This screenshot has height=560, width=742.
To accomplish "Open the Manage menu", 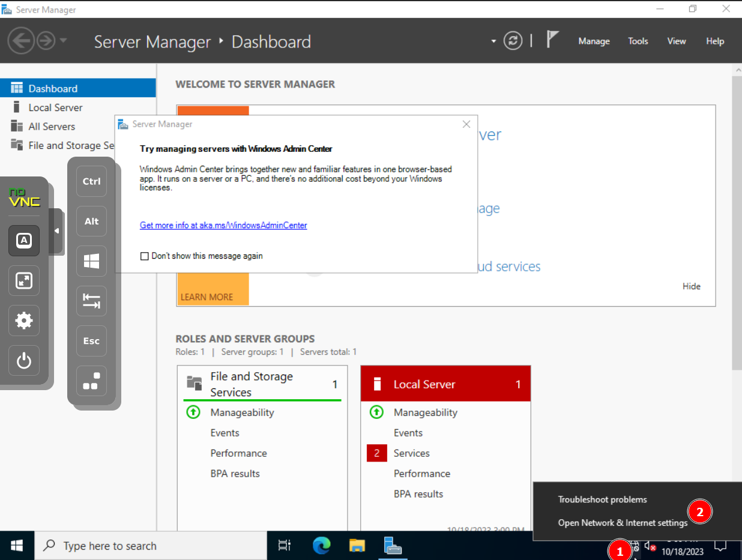I will (594, 41).
